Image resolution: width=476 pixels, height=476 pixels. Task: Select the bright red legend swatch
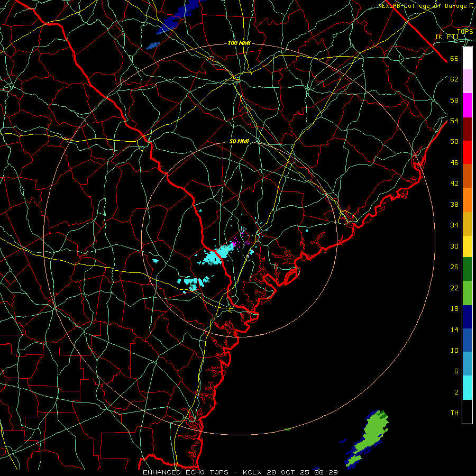pos(467,152)
